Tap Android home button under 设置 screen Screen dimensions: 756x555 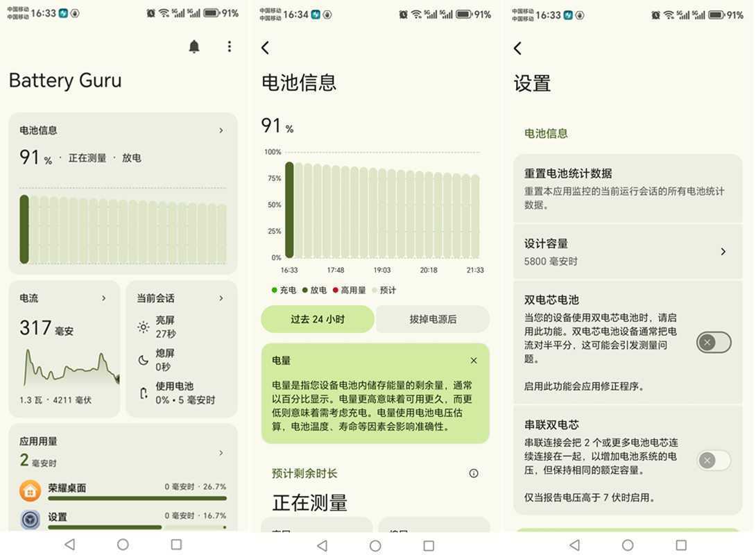pyautogui.click(x=628, y=545)
